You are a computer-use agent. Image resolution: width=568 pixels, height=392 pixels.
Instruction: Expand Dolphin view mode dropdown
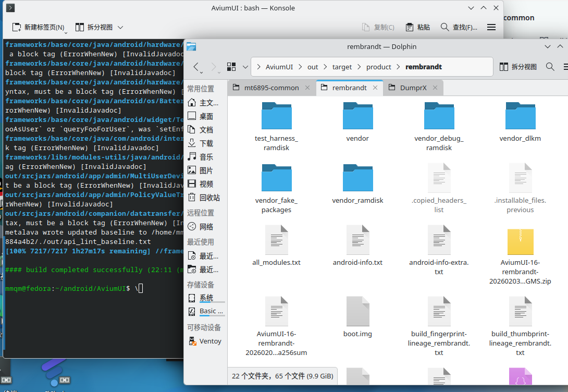coord(245,67)
